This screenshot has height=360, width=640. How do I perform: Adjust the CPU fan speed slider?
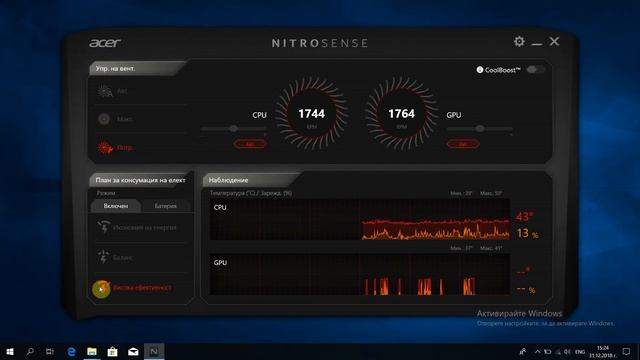coord(233,129)
